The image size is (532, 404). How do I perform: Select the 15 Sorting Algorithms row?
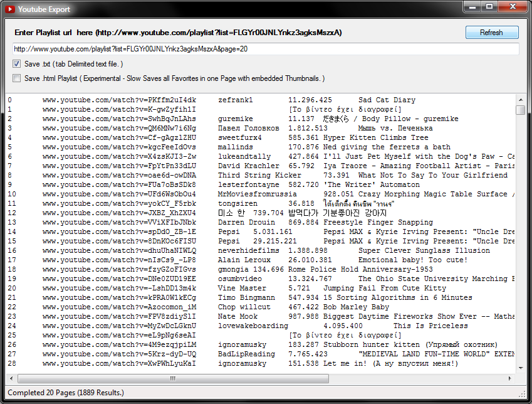[261, 297]
